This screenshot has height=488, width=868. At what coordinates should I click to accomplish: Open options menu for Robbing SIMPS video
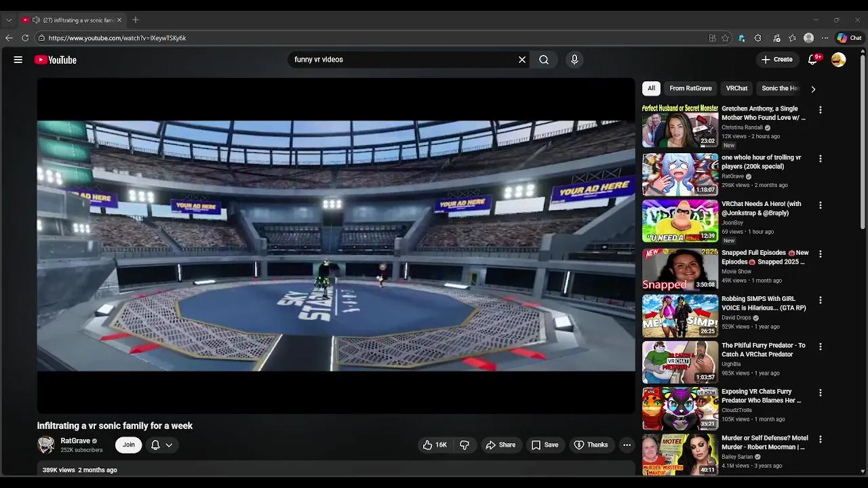pos(820,300)
